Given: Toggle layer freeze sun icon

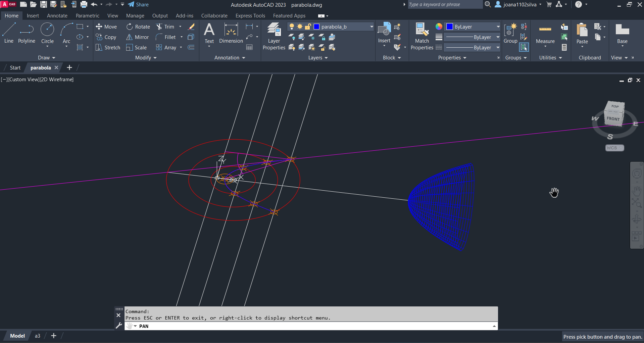Looking at the screenshot, I should pos(300,27).
